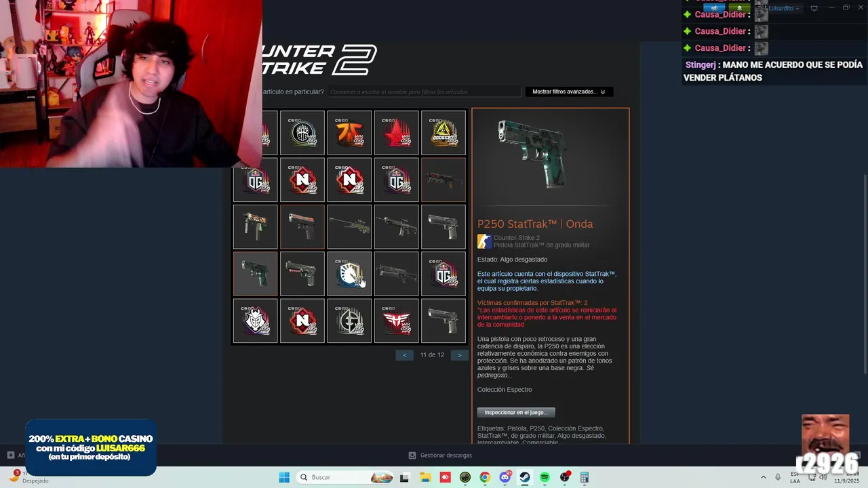
Task: Click the P250 StatTrak™ | Onda title
Action: pyautogui.click(x=535, y=224)
